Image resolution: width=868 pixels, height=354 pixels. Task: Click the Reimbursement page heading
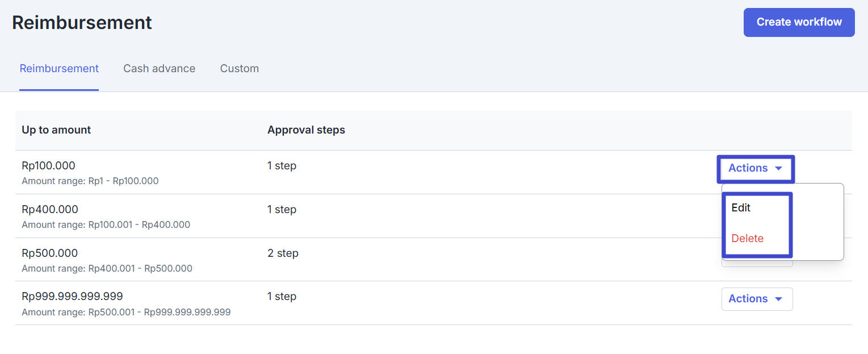82,23
